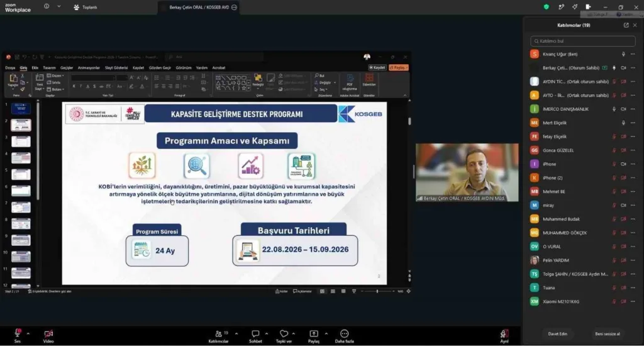Toggle bold formatting K button
Viewport: 644px width, 346px height.
(74, 86)
